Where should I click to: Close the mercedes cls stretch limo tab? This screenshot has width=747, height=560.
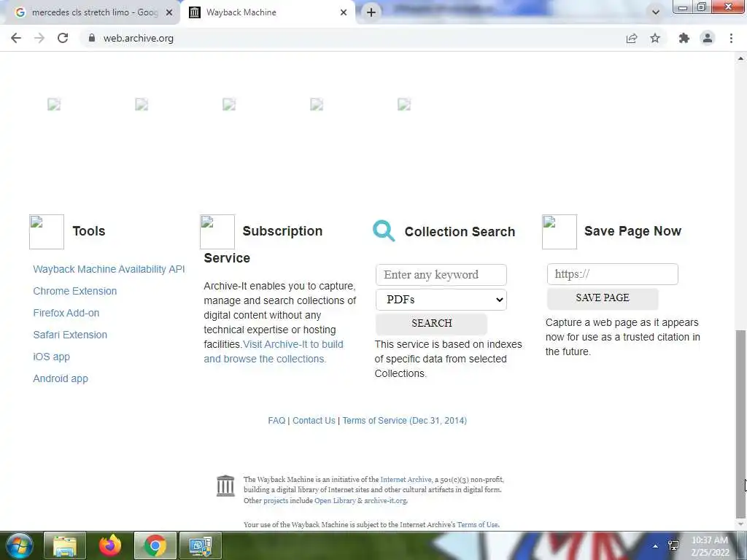click(x=169, y=13)
